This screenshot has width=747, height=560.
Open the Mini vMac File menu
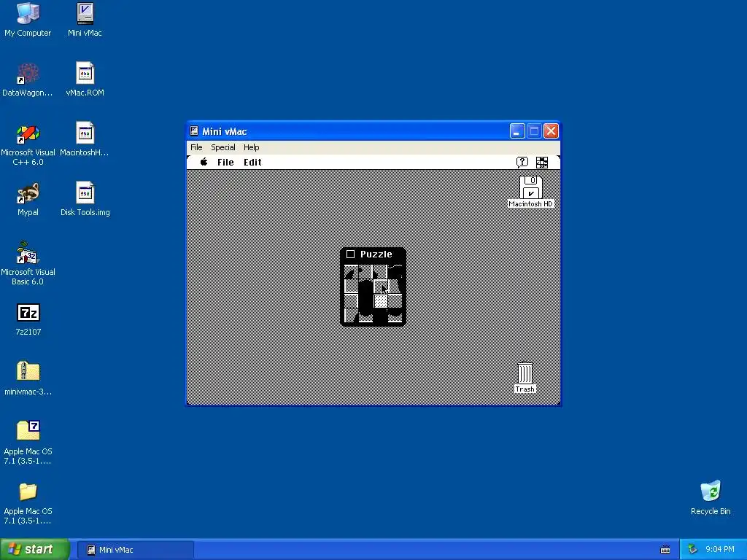196,147
